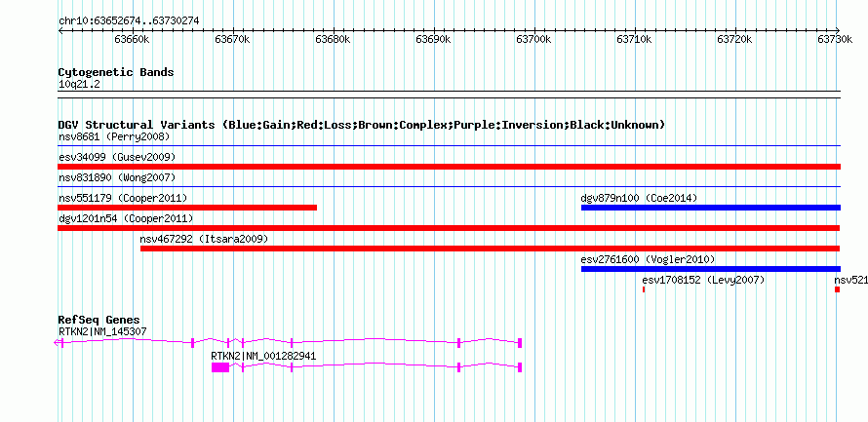Click the 63720k ruler tick label
The image size is (868, 422).
click(734, 39)
